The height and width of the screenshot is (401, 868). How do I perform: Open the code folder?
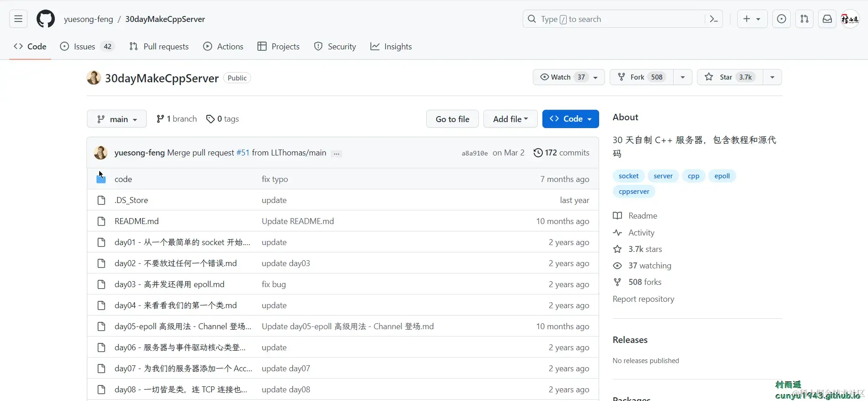123,179
